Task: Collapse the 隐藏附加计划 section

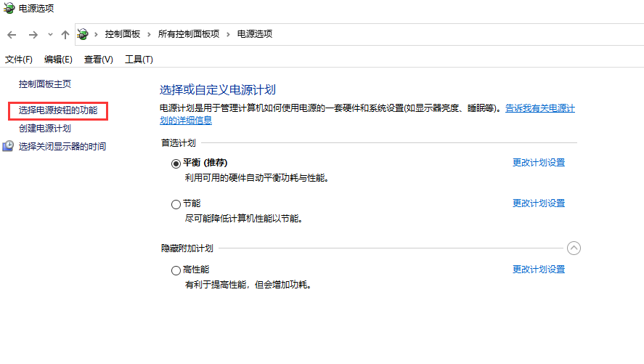Action: click(x=574, y=248)
